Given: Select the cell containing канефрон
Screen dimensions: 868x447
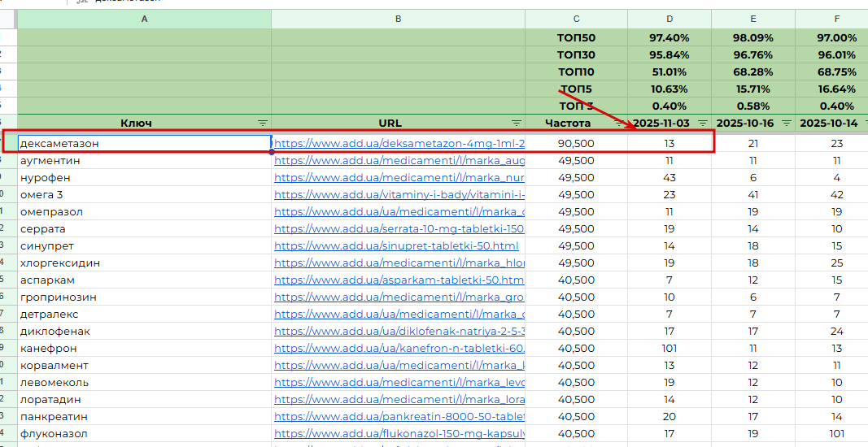Looking at the screenshot, I should click(145, 349).
